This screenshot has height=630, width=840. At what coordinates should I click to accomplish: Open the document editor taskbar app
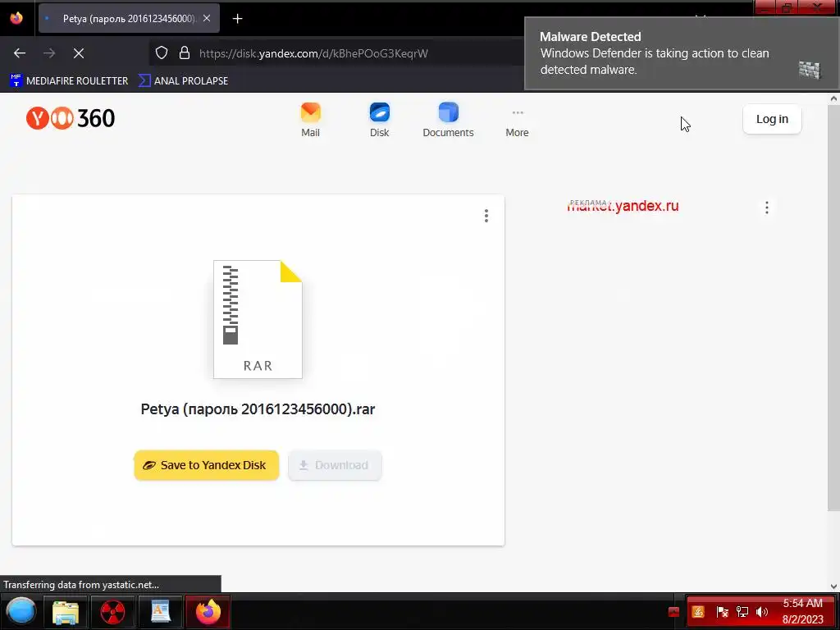click(160, 612)
